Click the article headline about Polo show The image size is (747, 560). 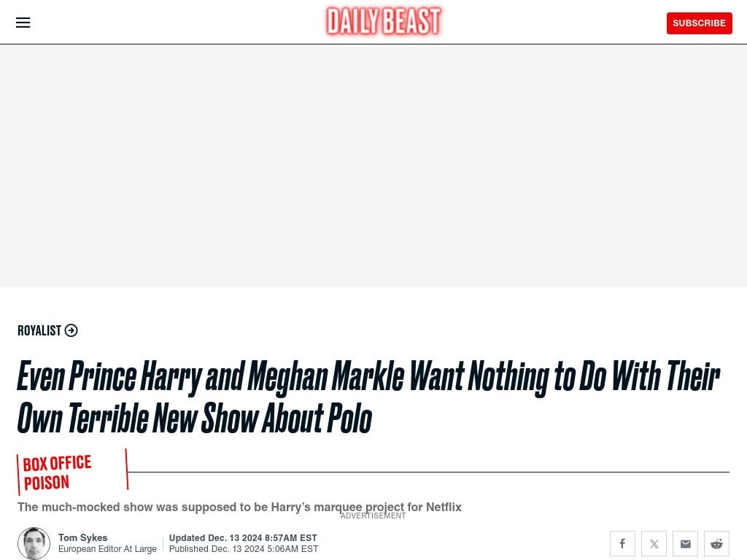[x=368, y=396]
